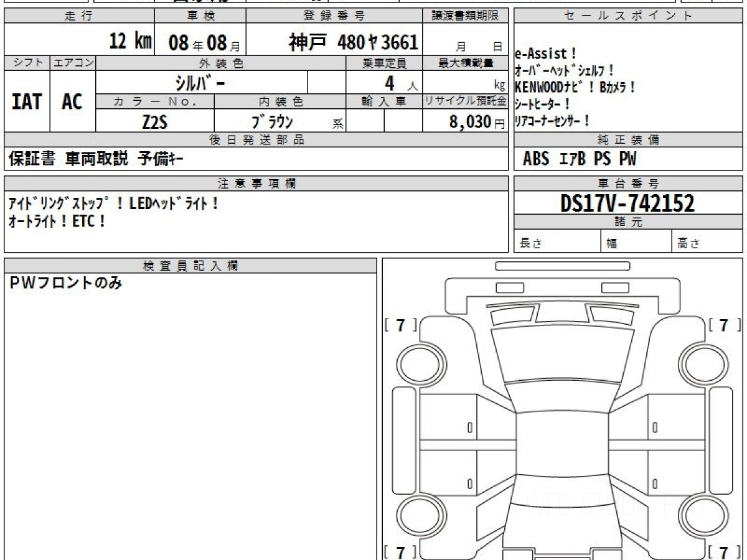Viewport: 747px width, 560px height.
Task: Click the upper-right wheel in car diagram
Action: click(703, 364)
